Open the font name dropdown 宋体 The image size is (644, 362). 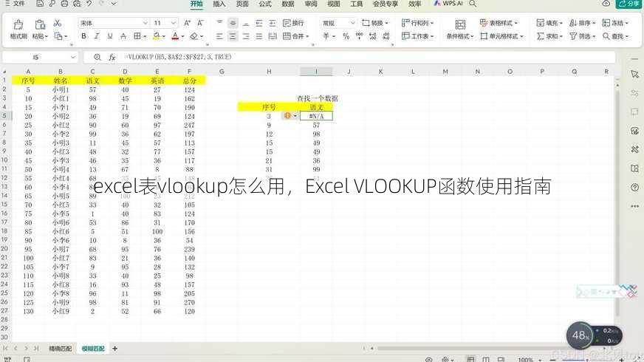tap(145, 23)
